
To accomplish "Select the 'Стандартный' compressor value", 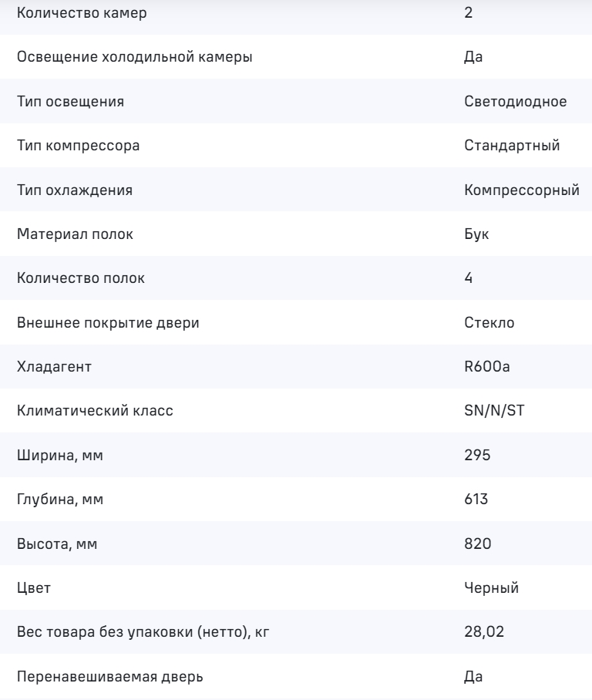I will click(x=512, y=145).
